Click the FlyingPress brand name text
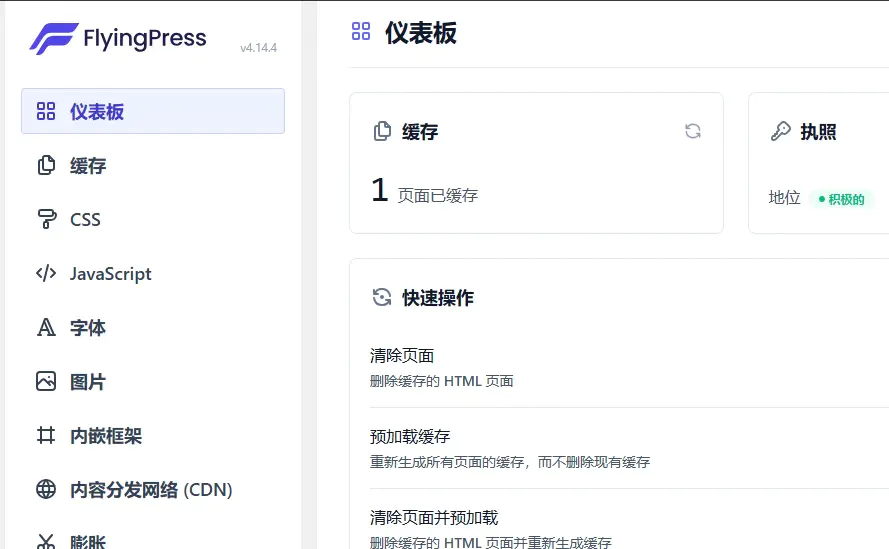This screenshot has height=549, width=889. click(145, 39)
